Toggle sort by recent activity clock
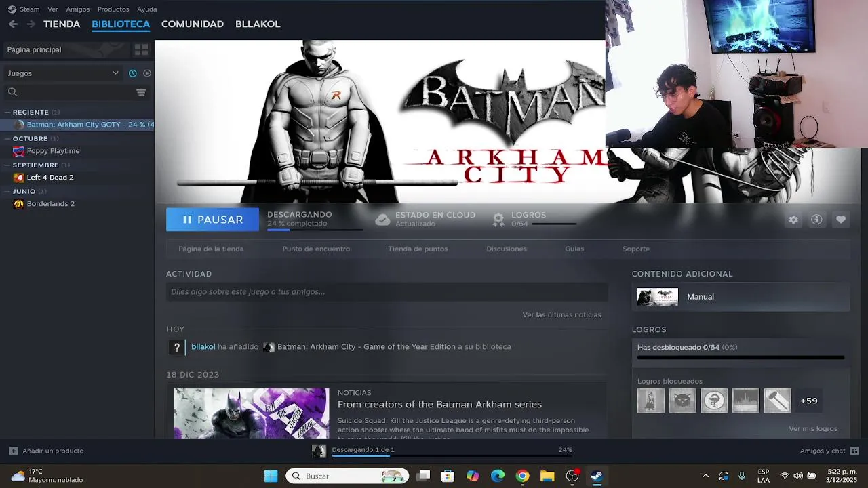 [133, 73]
